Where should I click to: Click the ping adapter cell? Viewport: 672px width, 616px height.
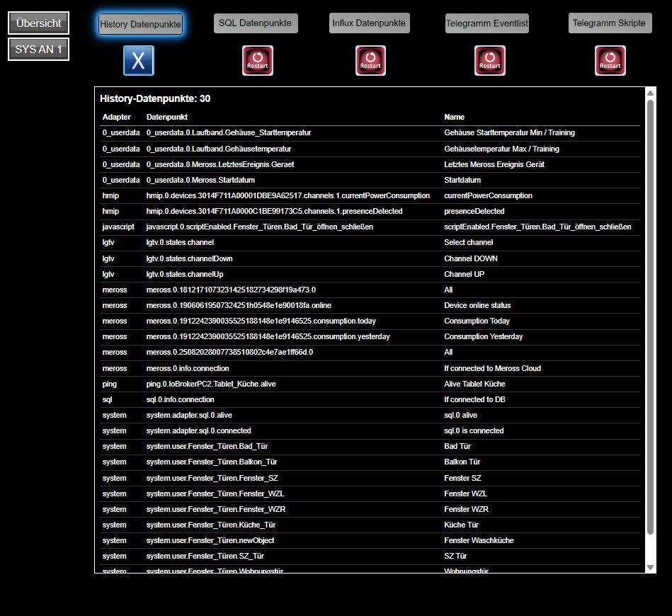point(109,384)
